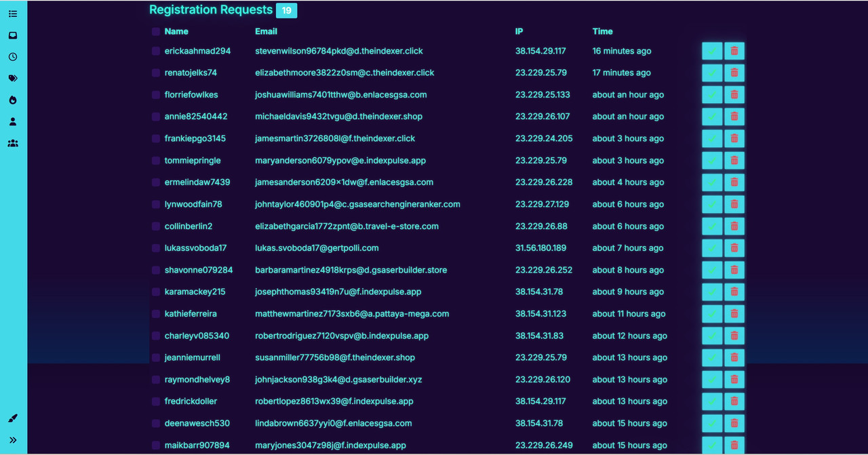Tick the checkbox for jeanniemurrell

[156, 358]
